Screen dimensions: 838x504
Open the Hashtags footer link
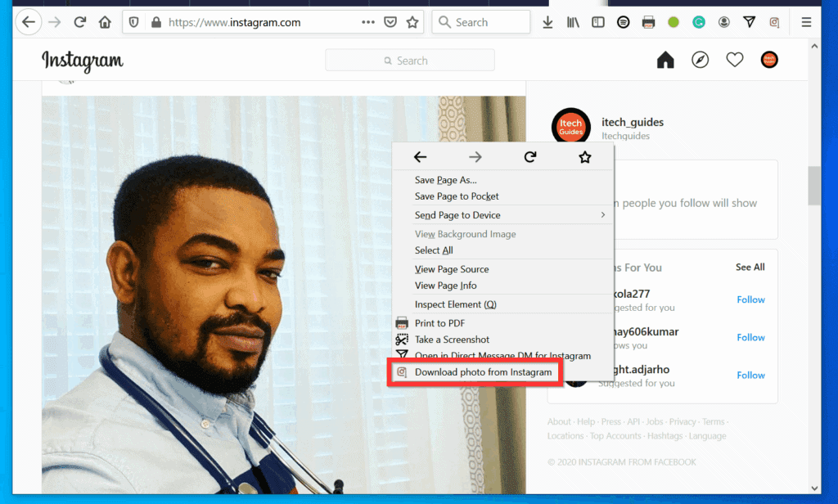pyautogui.click(x=665, y=436)
